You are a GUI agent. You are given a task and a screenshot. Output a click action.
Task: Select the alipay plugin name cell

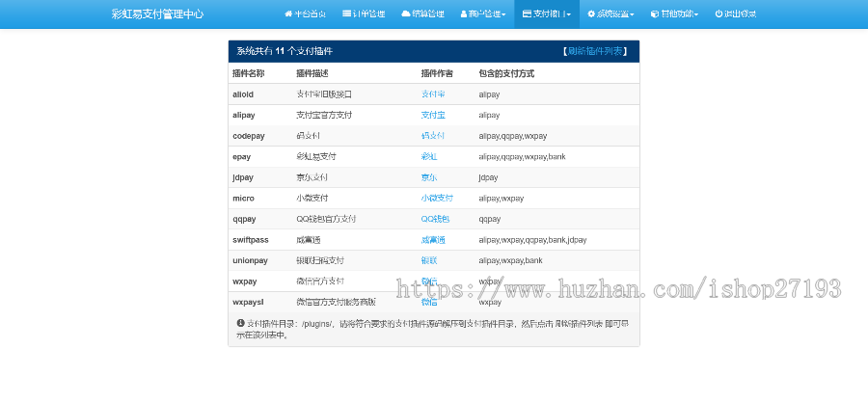244,115
